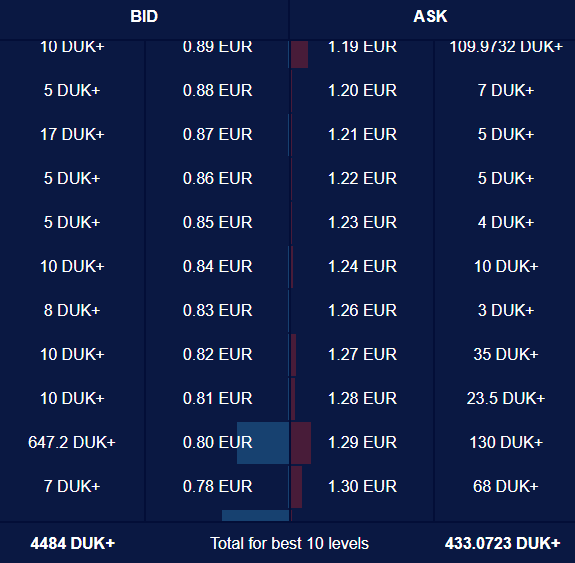Select the 1.29 EUR ask level

click(362, 442)
